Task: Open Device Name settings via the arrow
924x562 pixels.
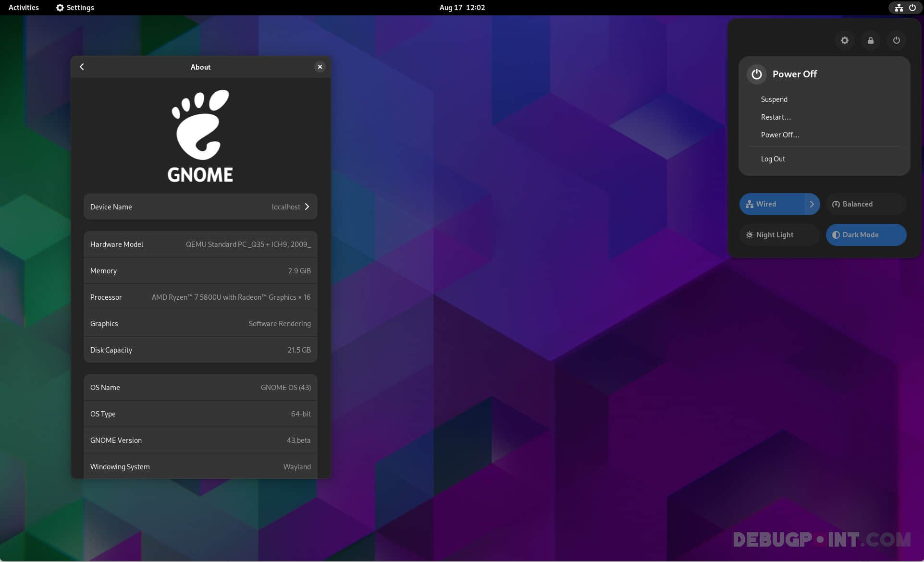Action: click(307, 207)
